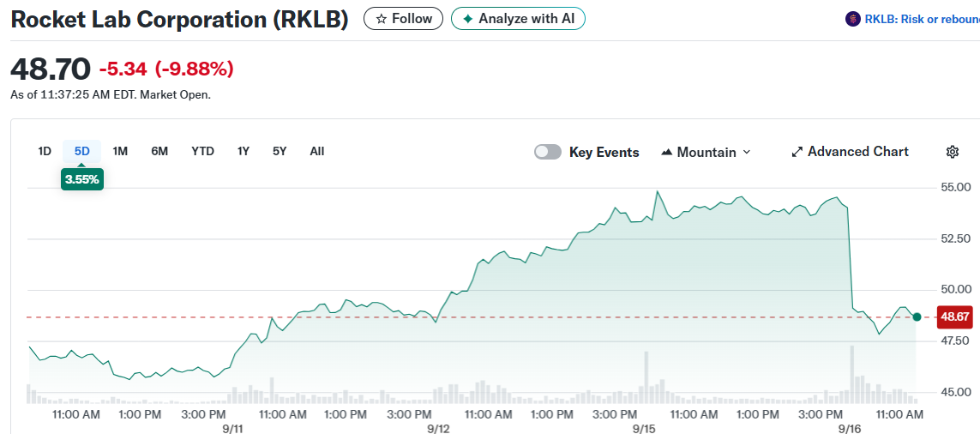Image resolution: width=980 pixels, height=434 pixels.
Task: Click the Follow star button
Action: (403, 19)
